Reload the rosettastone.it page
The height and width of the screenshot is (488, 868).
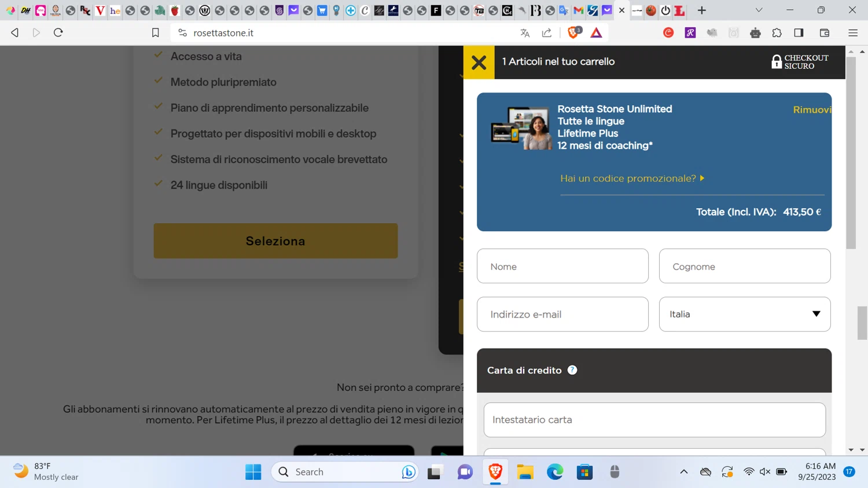coord(58,33)
